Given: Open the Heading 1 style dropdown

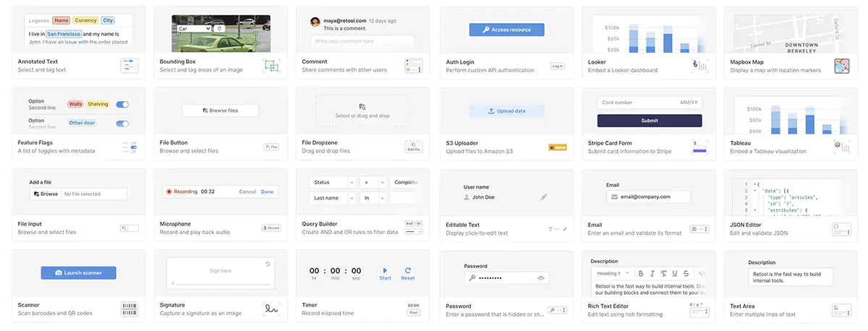Looking at the screenshot, I should tap(613, 273).
